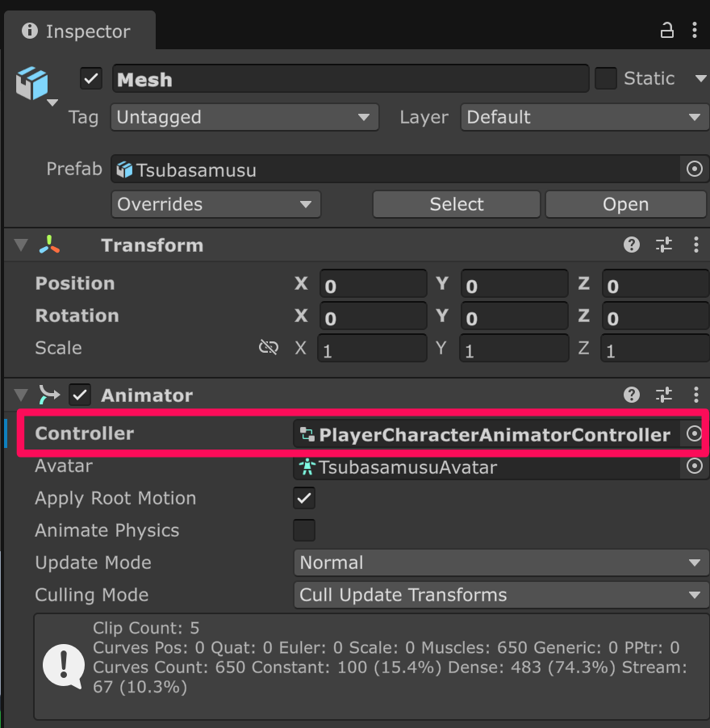The image size is (710, 728).
Task: Open Avatar object picker circle
Action: pyautogui.click(x=694, y=467)
